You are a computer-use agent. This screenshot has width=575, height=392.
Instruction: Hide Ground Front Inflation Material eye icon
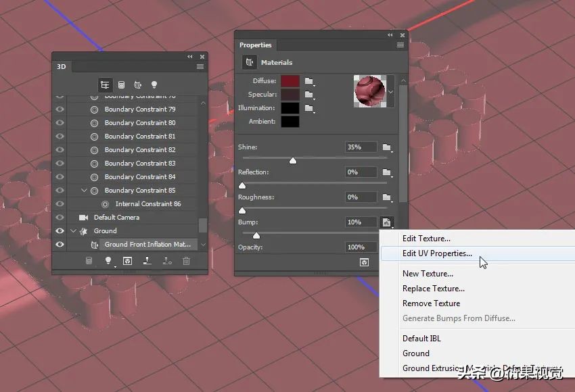click(x=60, y=245)
